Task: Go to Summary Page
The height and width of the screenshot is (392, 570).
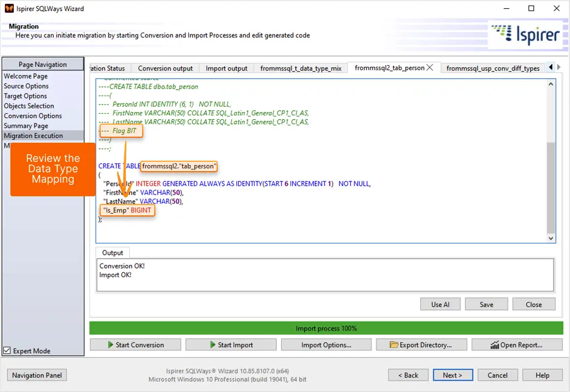Action: tap(26, 126)
